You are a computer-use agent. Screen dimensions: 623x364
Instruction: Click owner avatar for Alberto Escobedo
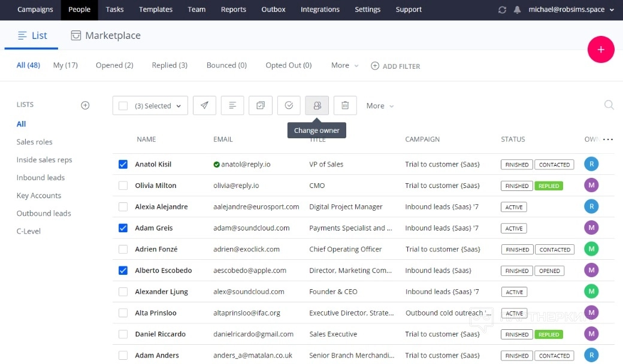[591, 270]
